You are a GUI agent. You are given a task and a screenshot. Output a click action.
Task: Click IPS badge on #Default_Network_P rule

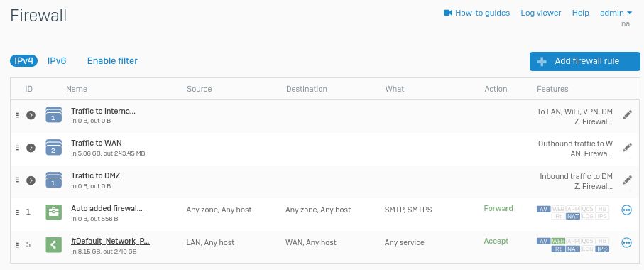click(x=601, y=249)
